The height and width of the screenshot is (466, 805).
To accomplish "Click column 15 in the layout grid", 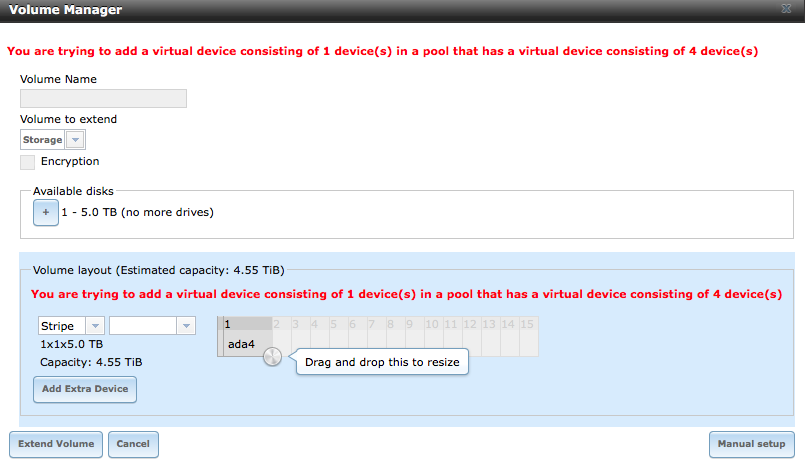I will (529, 324).
